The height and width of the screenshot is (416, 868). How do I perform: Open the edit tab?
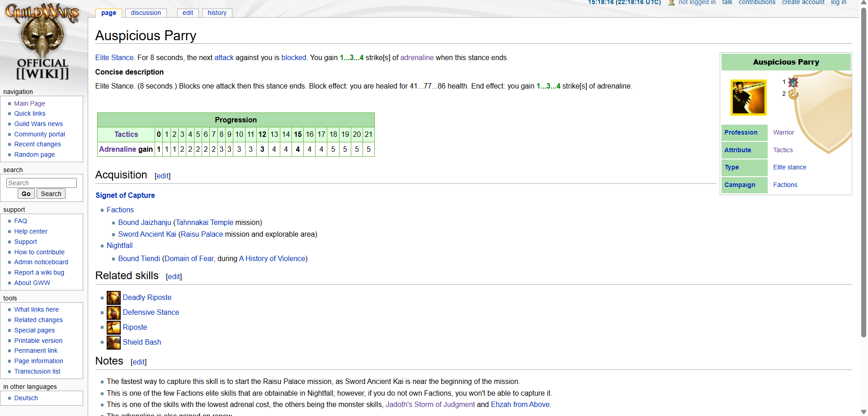tap(188, 13)
